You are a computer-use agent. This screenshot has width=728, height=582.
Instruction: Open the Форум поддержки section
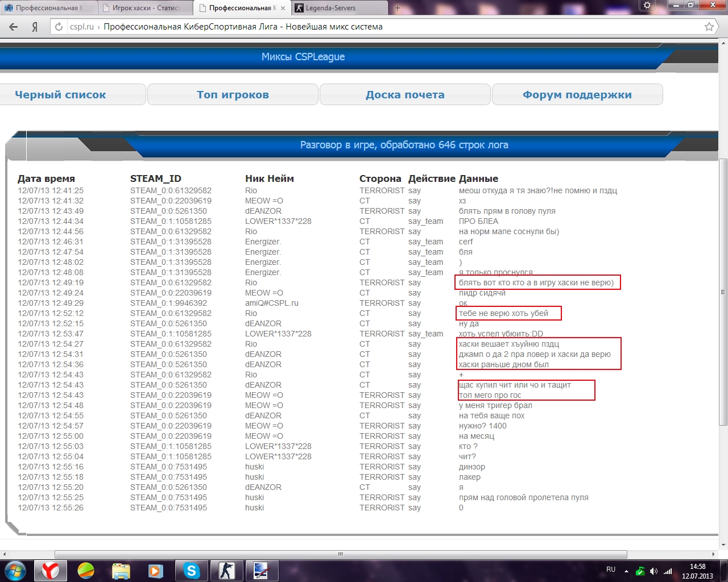tap(577, 95)
